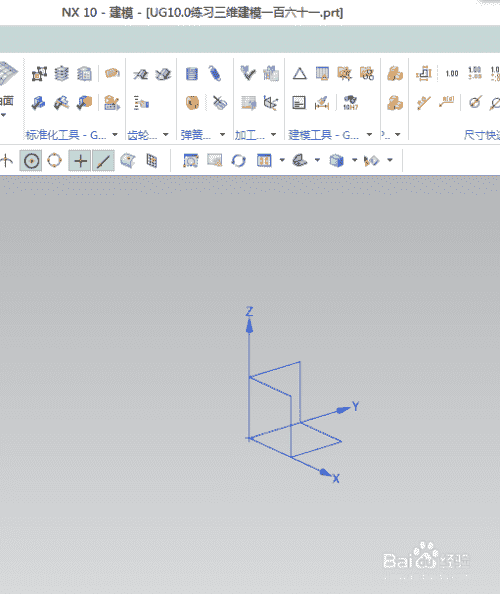500x594 pixels.
Task: Open dropdown arrow next to edit display icon
Action: (x=390, y=160)
